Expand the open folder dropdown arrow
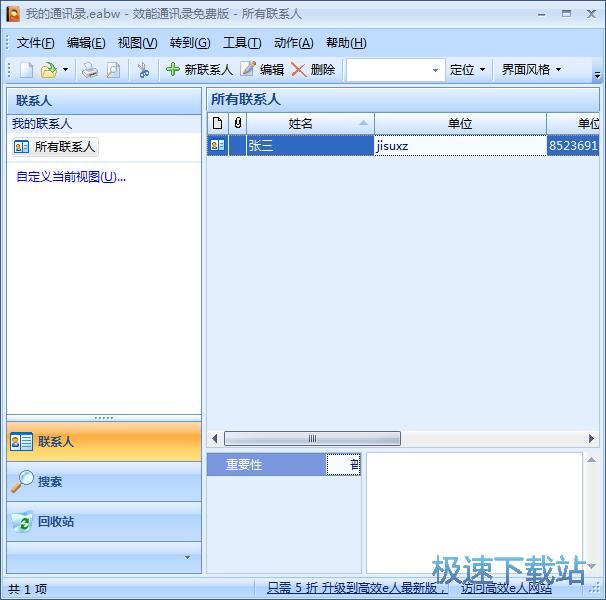Viewport: 606px width, 600px height. pyautogui.click(x=65, y=70)
